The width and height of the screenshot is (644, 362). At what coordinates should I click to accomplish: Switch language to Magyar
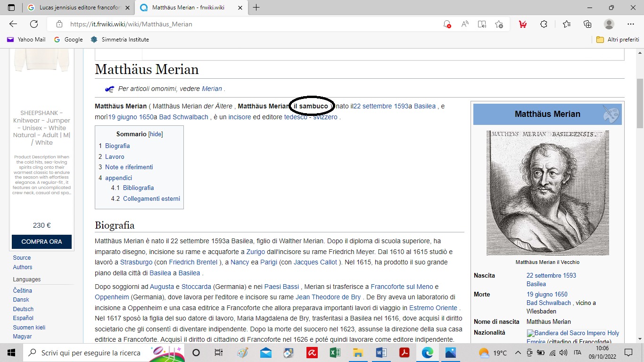pos(22,337)
